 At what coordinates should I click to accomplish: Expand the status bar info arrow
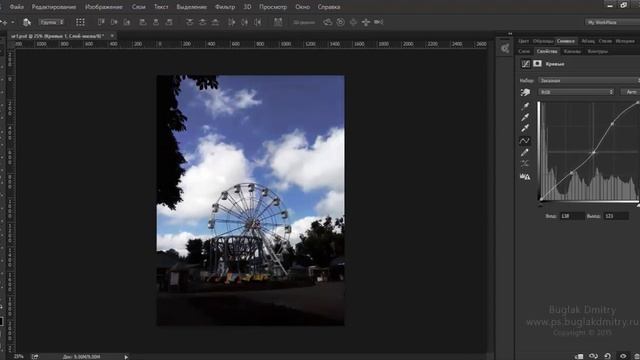126,357
